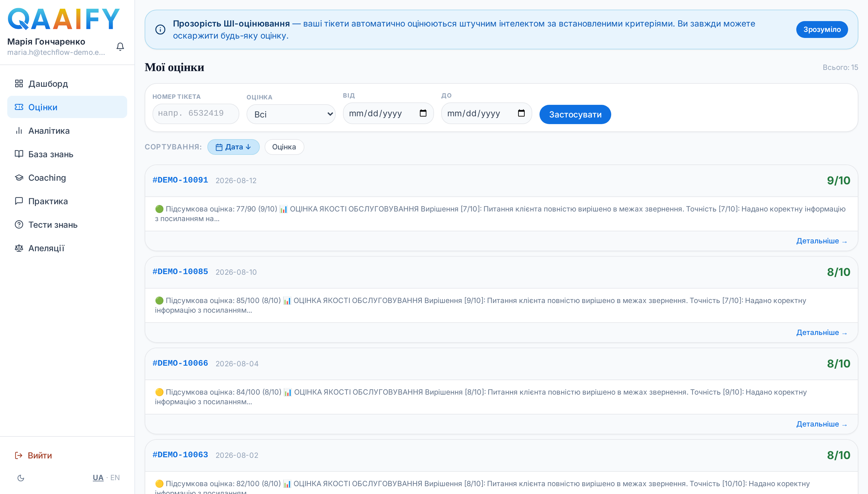Go to Апеляції page

click(67, 248)
